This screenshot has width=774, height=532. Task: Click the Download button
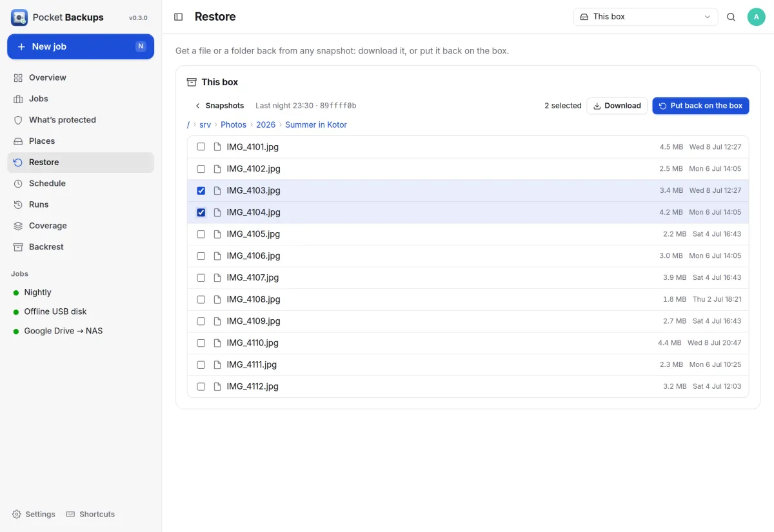(x=617, y=106)
